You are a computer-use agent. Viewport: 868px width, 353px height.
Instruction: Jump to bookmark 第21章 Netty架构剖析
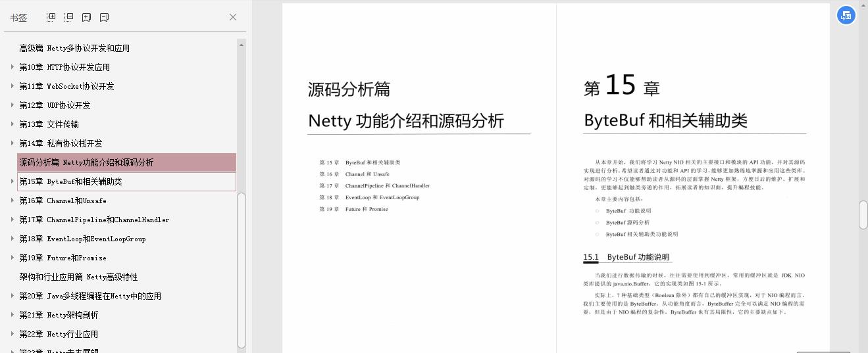[x=59, y=315]
